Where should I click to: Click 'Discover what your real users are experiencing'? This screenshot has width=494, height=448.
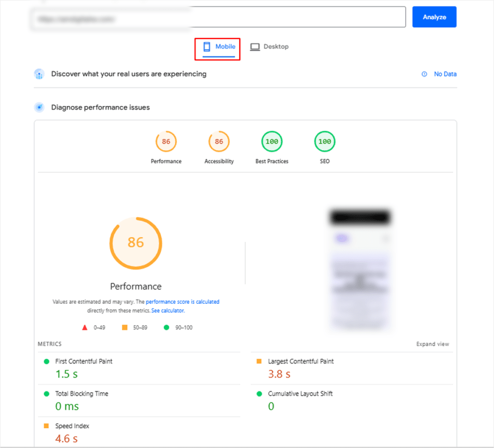coord(129,74)
